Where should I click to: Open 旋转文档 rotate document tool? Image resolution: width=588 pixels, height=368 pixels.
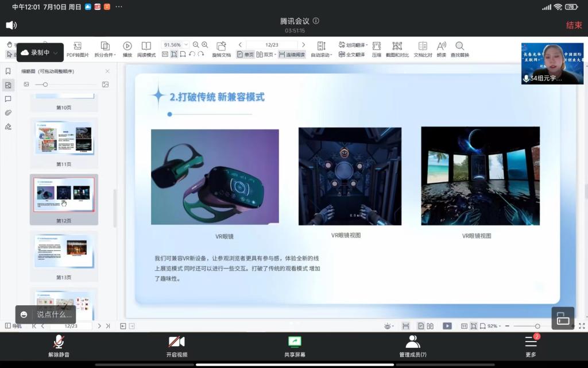pyautogui.click(x=221, y=49)
